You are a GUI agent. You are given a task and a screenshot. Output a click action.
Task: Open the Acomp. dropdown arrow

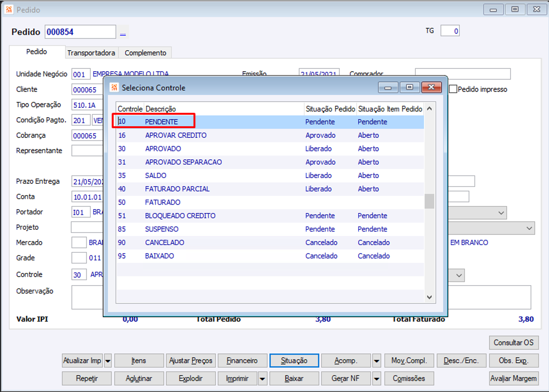click(377, 361)
